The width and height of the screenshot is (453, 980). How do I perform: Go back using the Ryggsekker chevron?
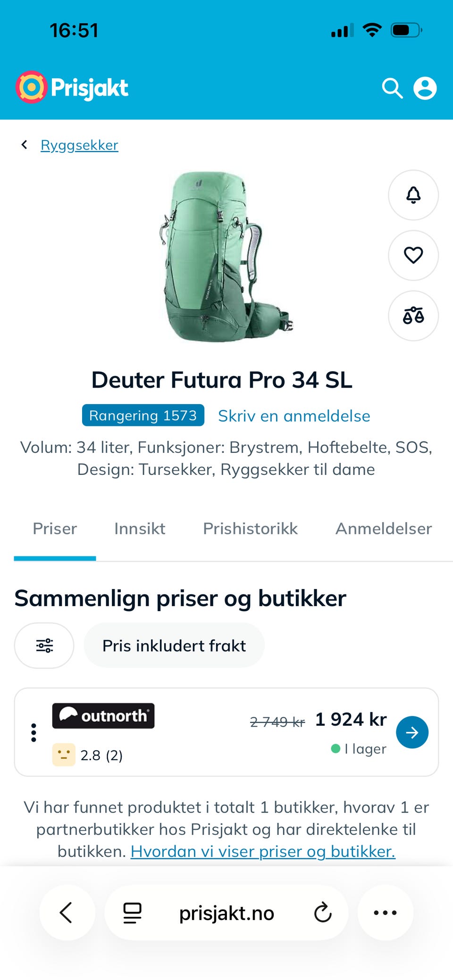point(25,145)
